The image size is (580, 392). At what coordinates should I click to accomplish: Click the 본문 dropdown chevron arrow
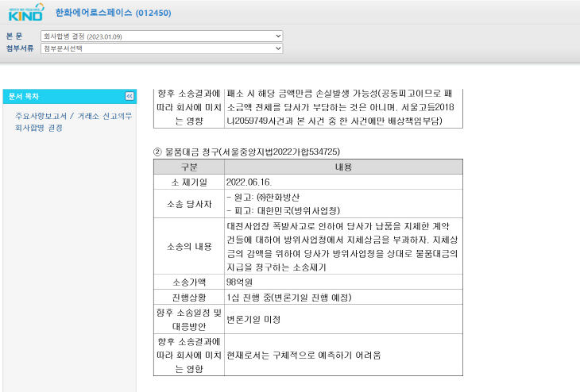278,37
